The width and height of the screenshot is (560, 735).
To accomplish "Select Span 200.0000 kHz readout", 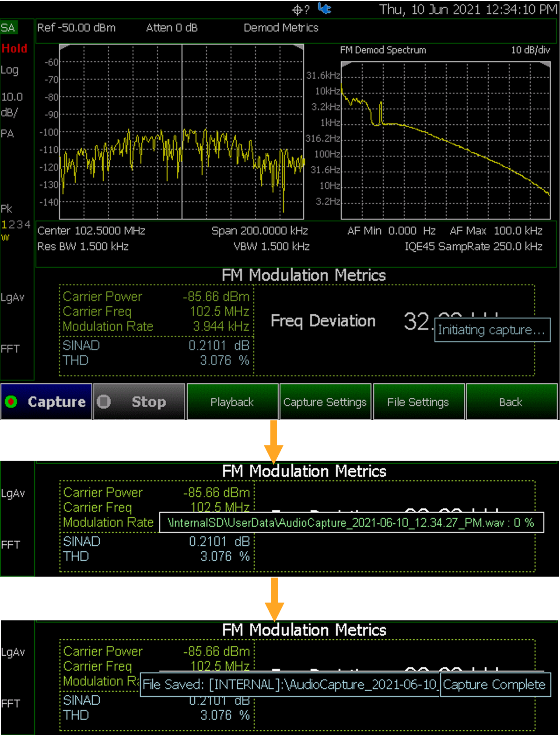I will click(260, 231).
